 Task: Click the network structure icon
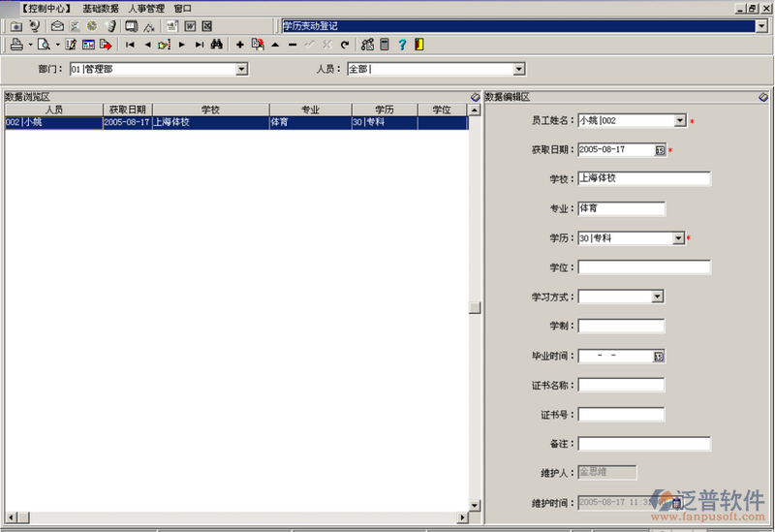[x=367, y=45]
